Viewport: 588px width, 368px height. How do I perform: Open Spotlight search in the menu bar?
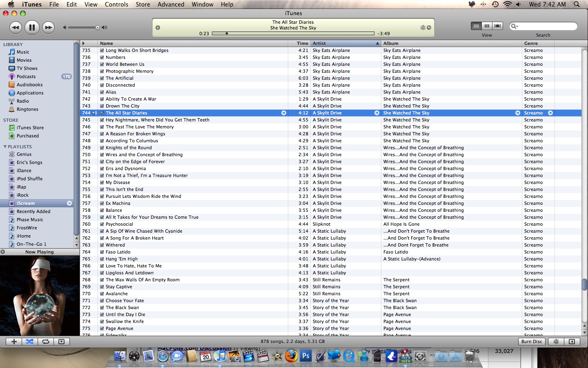pyautogui.click(x=577, y=4)
